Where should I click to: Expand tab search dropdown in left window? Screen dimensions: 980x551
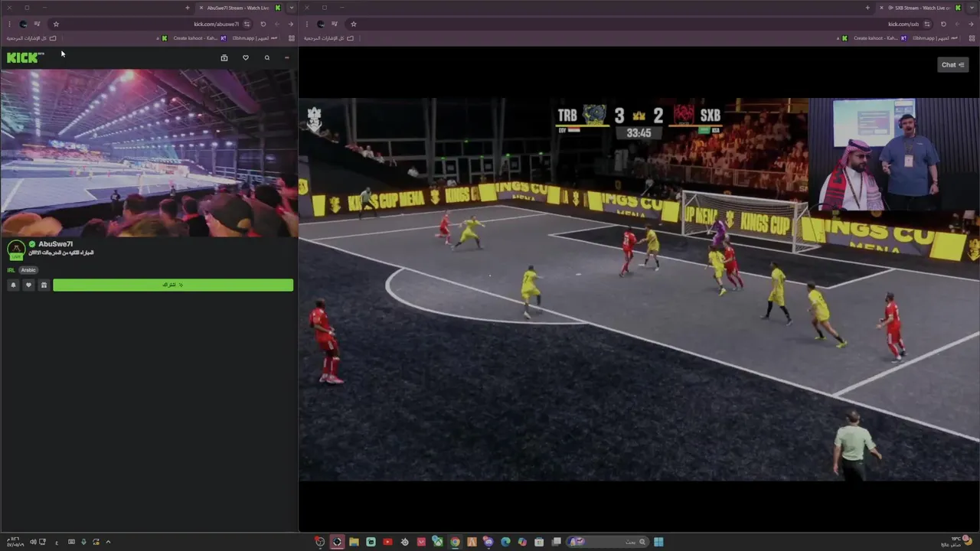coord(291,8)
